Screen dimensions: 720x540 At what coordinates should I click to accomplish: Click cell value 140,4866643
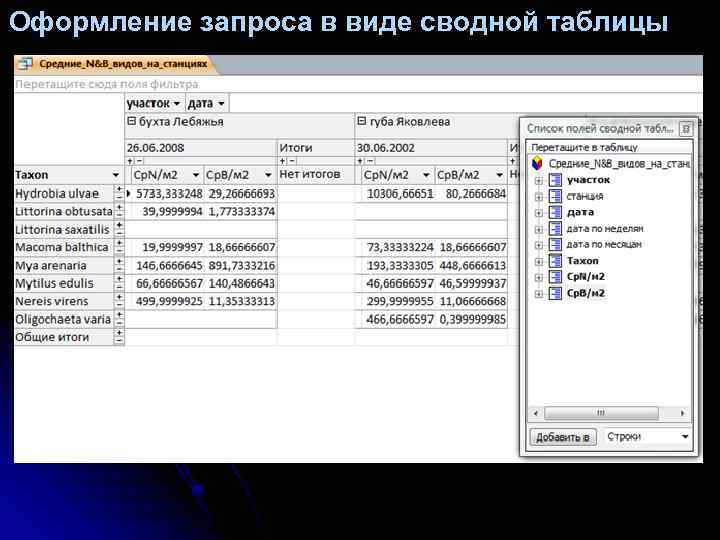[x=242, y=283]
